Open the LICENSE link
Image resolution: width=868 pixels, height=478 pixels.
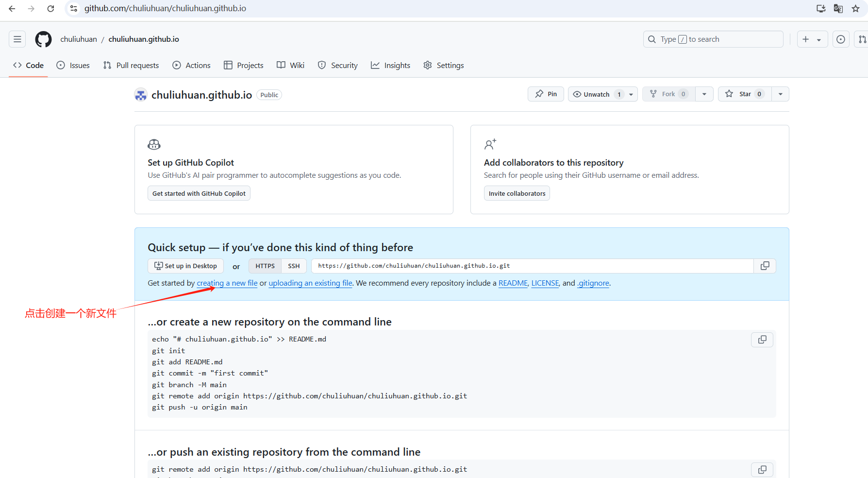[x=545, y=283]
